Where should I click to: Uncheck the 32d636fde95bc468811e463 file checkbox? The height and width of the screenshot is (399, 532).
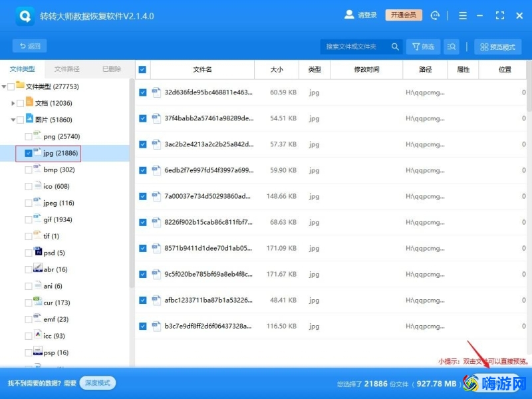[143, 92]
